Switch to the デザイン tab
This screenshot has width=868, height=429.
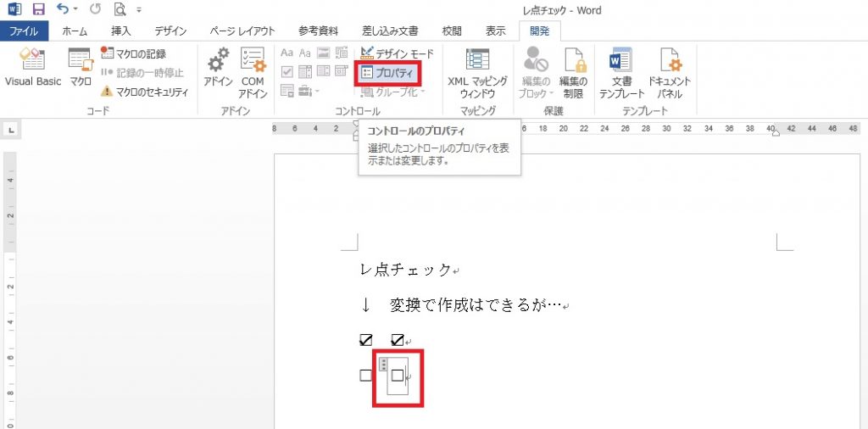tap(170, 31)
